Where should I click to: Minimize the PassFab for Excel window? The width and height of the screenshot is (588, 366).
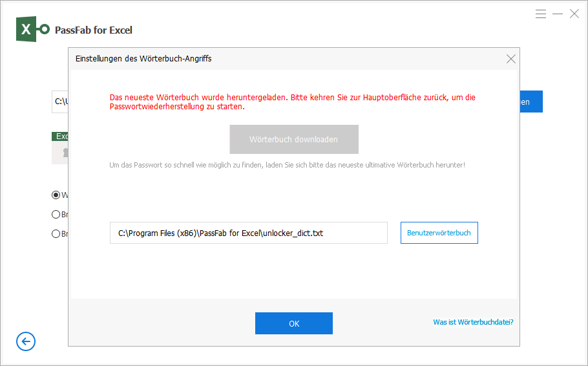point(557,14)
